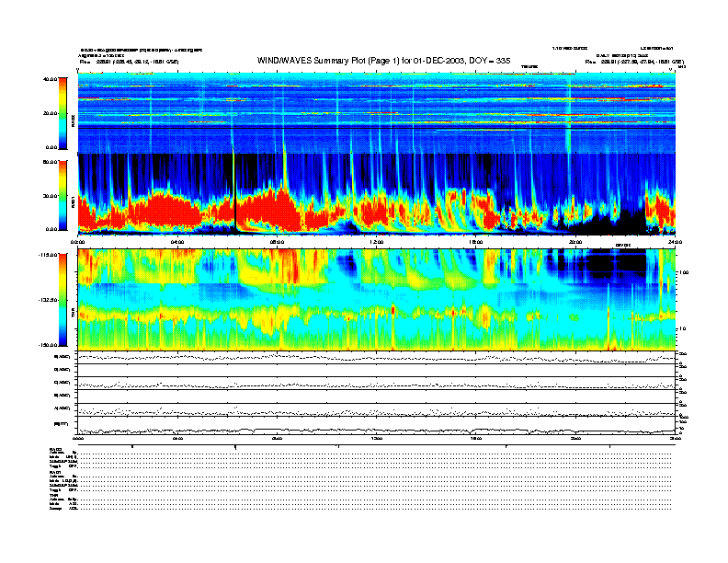
Task: Click the RAD1 color scale bar
Action: pos(63,196)
